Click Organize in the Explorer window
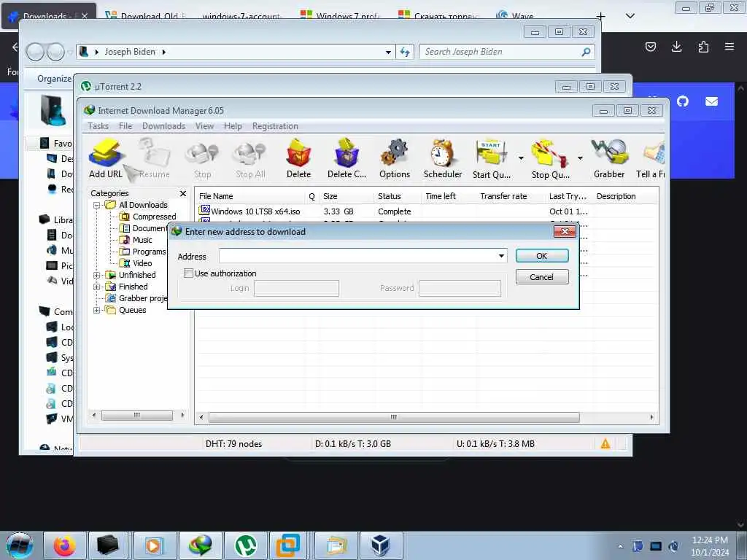747x560 pixels. pyautogui.click(x=54, y=79)
